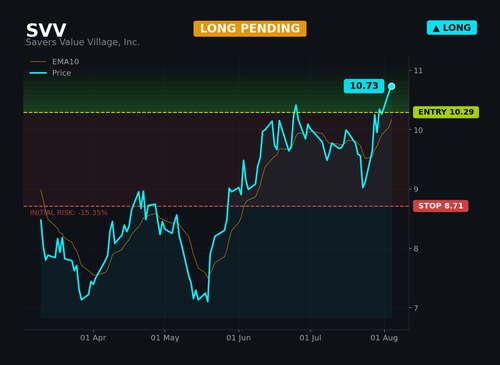Click the latest price dot marker
The height and width of the screenshot is (365, 500).
coord(392,86)
